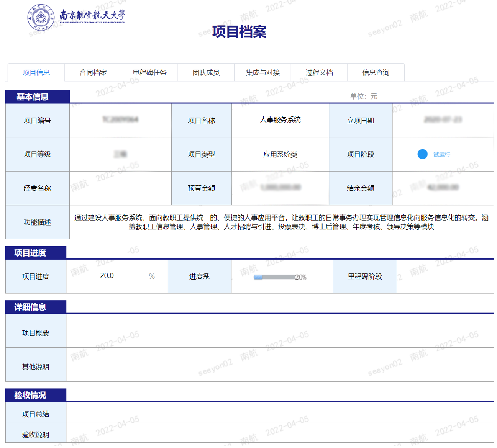Screen dimensions: 497x448
Task: Click the 里程碑阶段 label cell
Action: tap(365, 276)
